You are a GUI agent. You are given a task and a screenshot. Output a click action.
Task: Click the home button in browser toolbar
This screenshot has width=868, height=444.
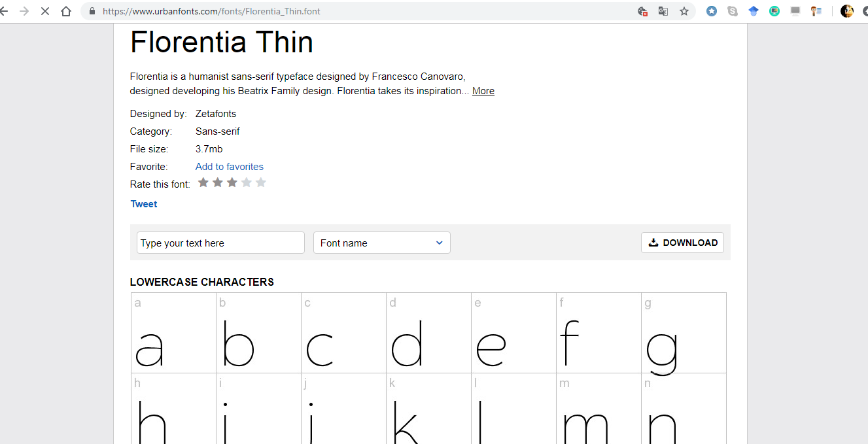click(65, 11)
